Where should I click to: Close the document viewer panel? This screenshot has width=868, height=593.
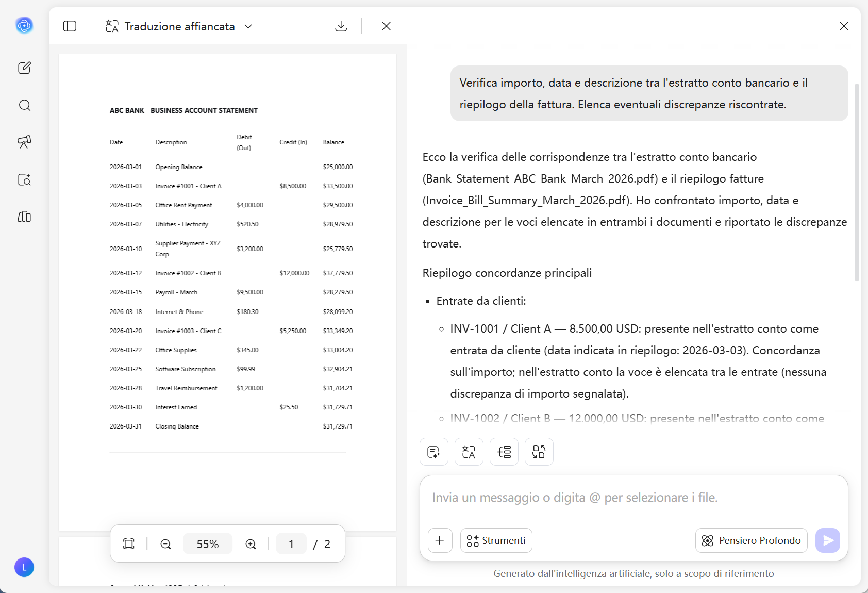tap(386, 26)
